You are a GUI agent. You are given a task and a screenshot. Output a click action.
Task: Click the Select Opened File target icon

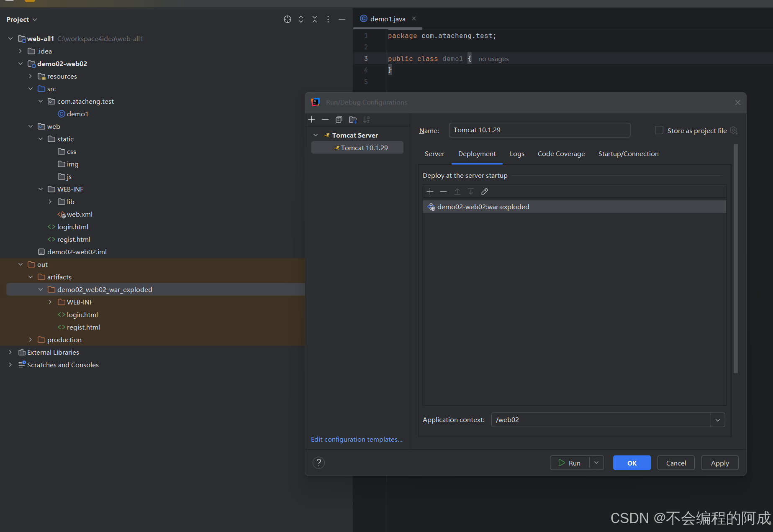pos(287,19)
